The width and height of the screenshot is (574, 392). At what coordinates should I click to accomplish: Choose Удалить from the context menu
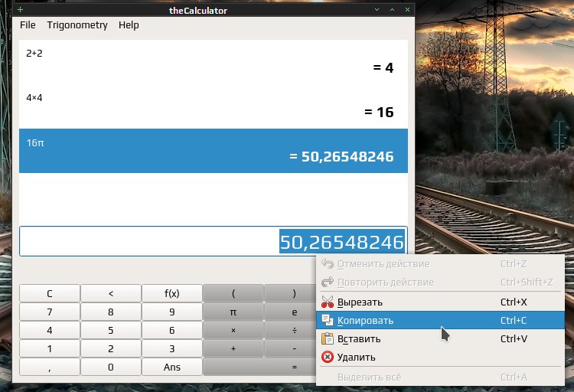[x=440, y=357]
